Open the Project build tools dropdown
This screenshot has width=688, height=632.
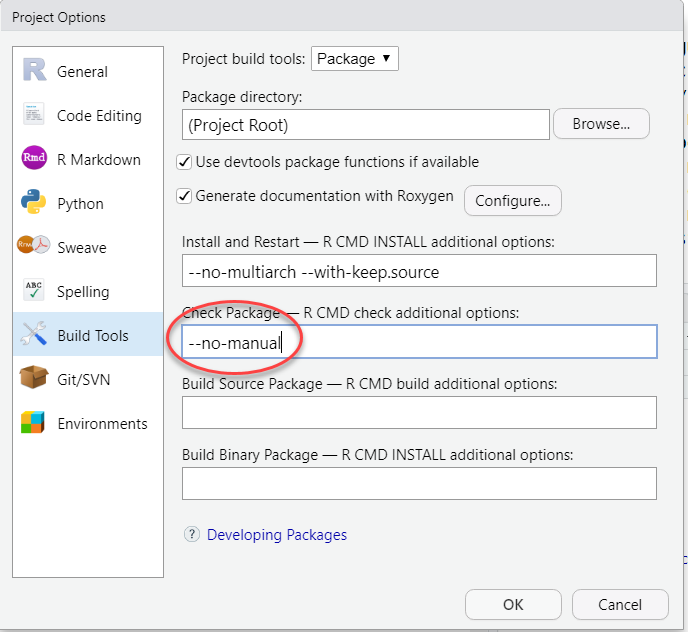pyautogui.click(x=356, y=59)
